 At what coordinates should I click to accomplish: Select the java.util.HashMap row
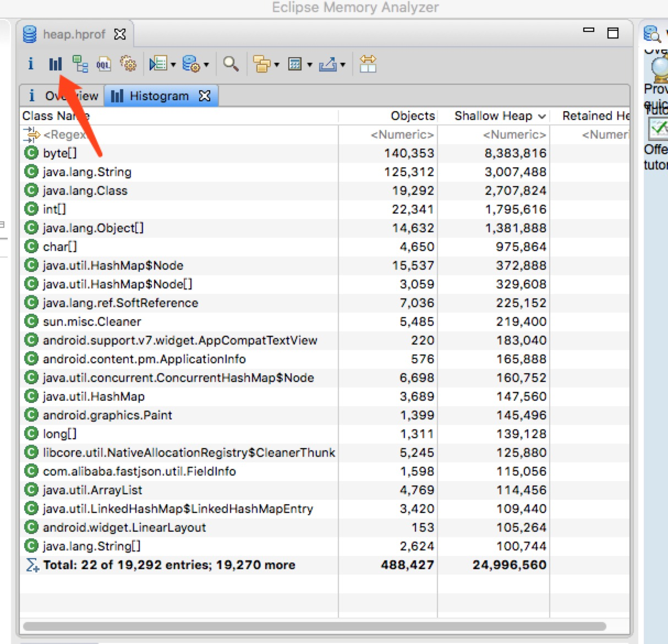pyautogui.click(x=325, y=396)
